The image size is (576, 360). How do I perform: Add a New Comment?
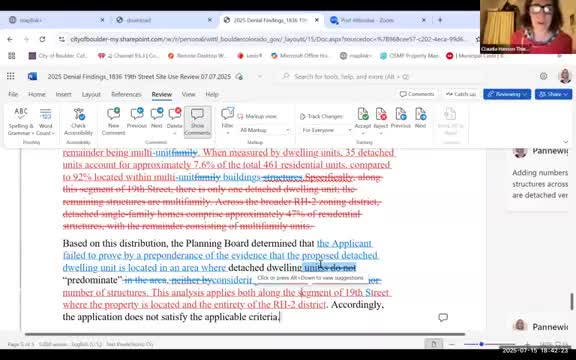point(114,122)
